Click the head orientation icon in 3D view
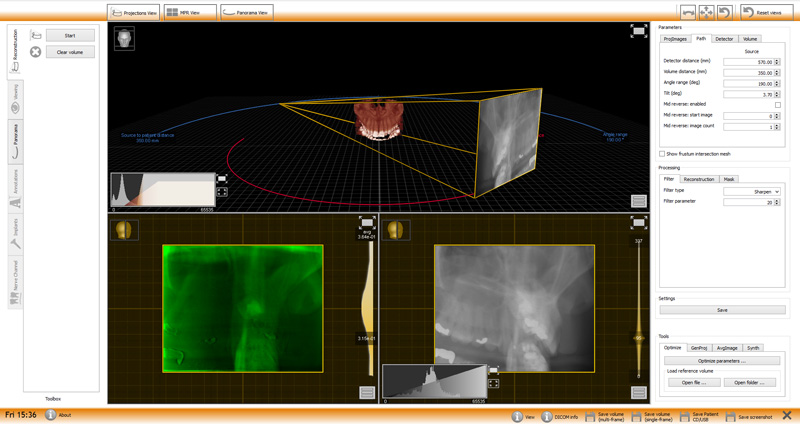This screenshot has height=424, width=800. pyautogui.click(x=125, y=38)
